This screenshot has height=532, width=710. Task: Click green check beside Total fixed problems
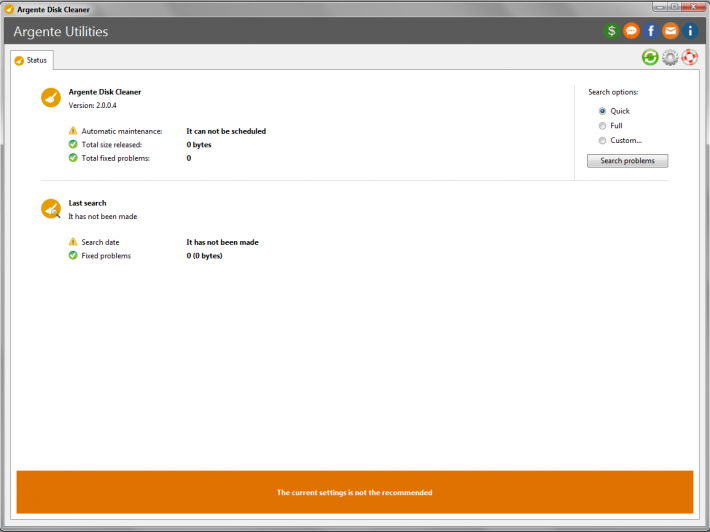tap(73, 158)
